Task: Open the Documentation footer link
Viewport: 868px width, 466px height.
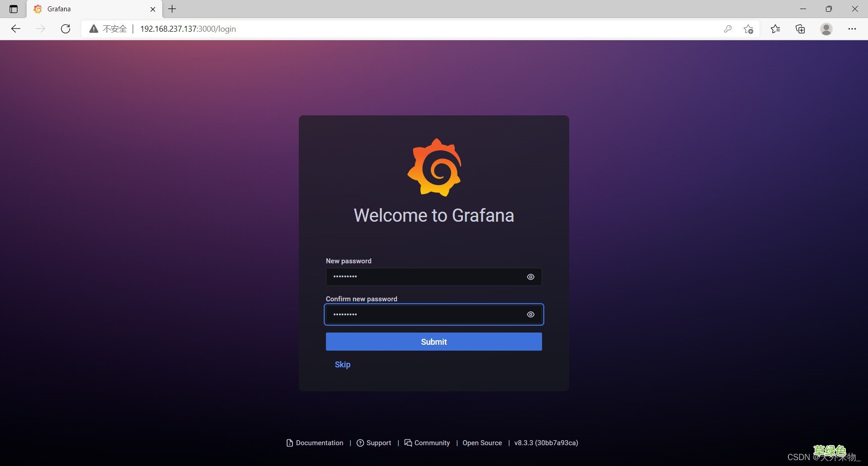Action: click(x=315, y=443)
